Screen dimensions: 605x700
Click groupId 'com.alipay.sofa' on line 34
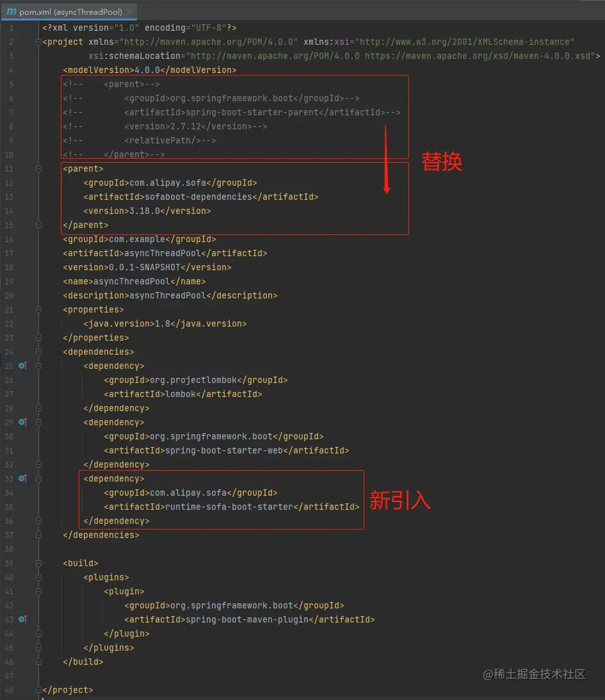pos(188,493)
